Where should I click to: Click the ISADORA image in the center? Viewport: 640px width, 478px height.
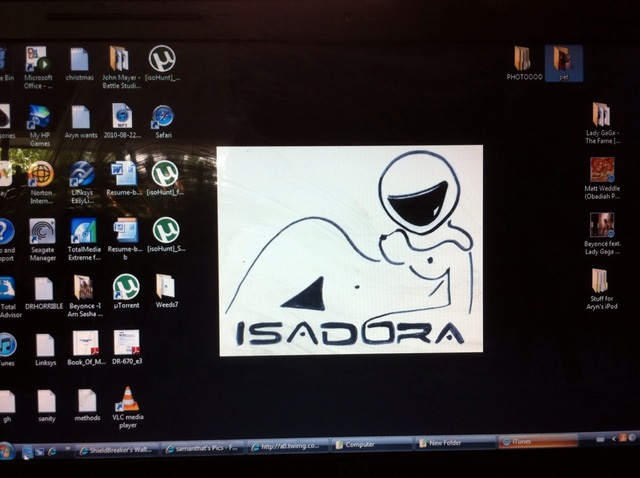coord(349,248)
